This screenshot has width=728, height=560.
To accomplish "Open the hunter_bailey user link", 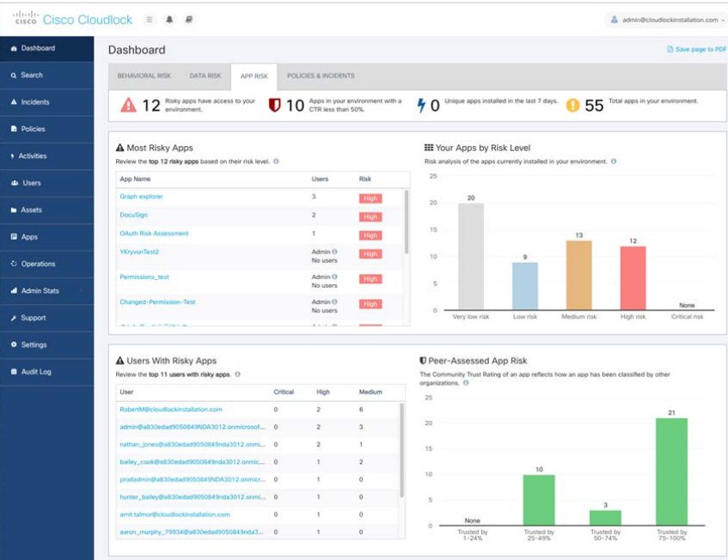I will pyautogui.click(x=193, y=497).
